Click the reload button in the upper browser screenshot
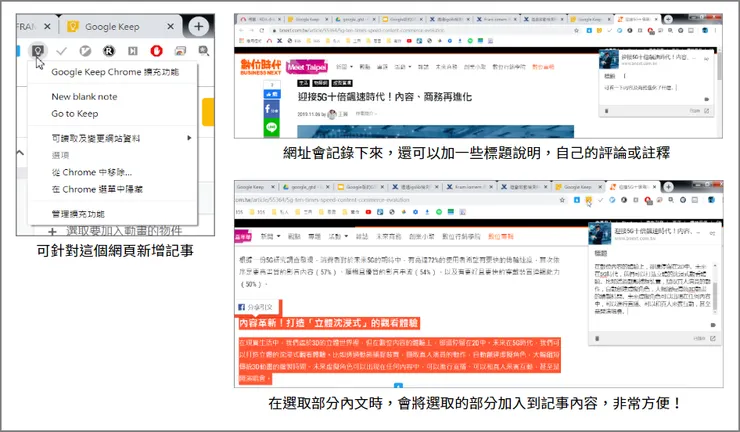Image resolution: width=740 pixels, height=432 pixels. (262, 30)
